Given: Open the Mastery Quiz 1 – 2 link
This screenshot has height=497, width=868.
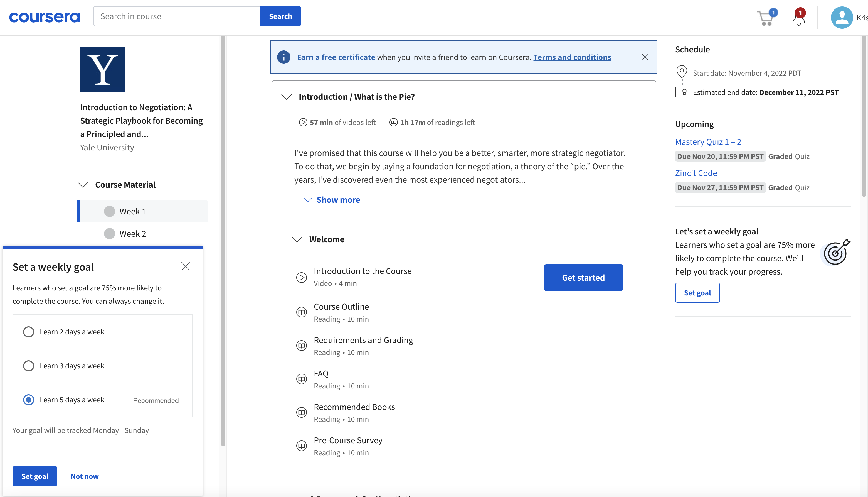Looking at the screenshot, I should click(x=708, y=142).
